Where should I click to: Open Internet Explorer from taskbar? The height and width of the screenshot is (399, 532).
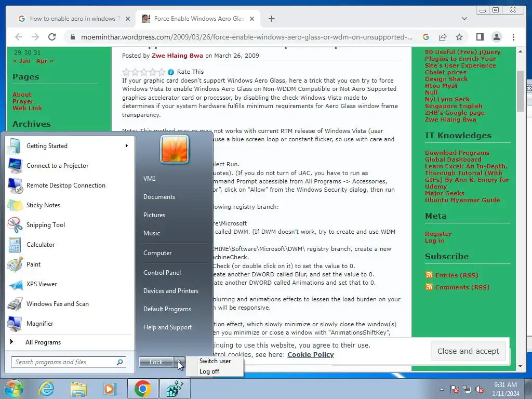click(46, 389)
